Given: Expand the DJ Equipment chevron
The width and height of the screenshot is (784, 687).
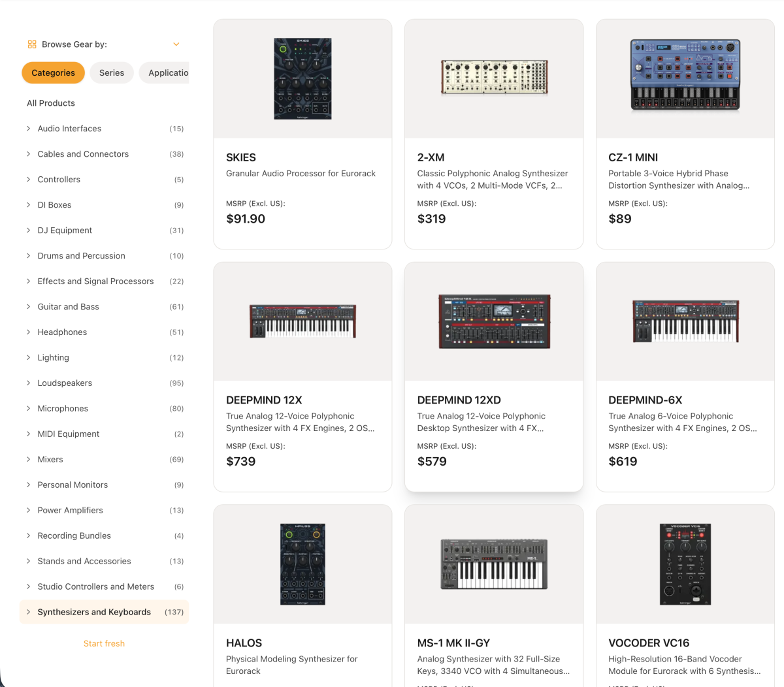Looking at the screenshot, I should 28,231.
